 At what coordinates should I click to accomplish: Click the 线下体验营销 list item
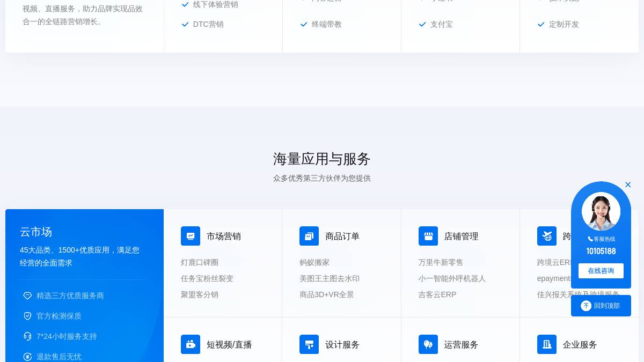[216, 4]
